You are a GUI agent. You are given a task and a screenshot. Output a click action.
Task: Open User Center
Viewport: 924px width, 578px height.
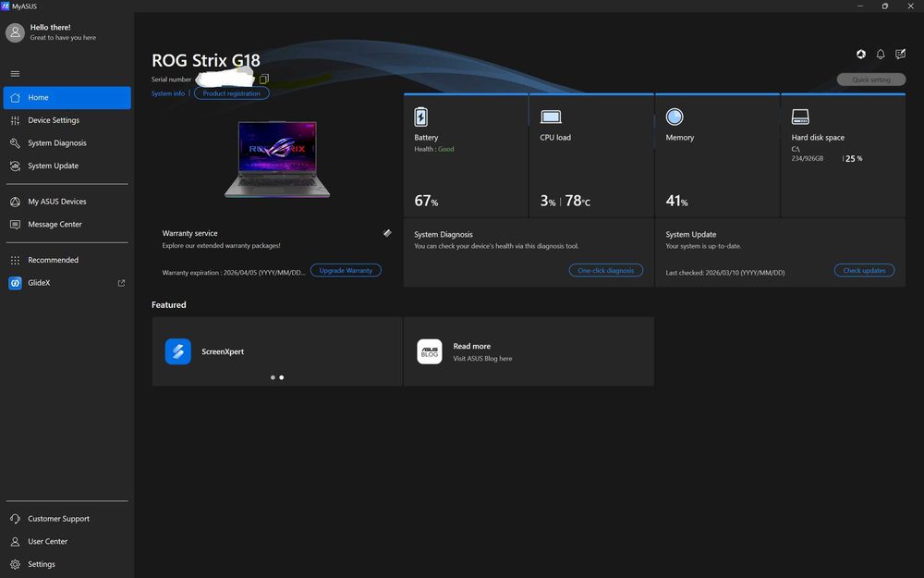click(67, 541)
